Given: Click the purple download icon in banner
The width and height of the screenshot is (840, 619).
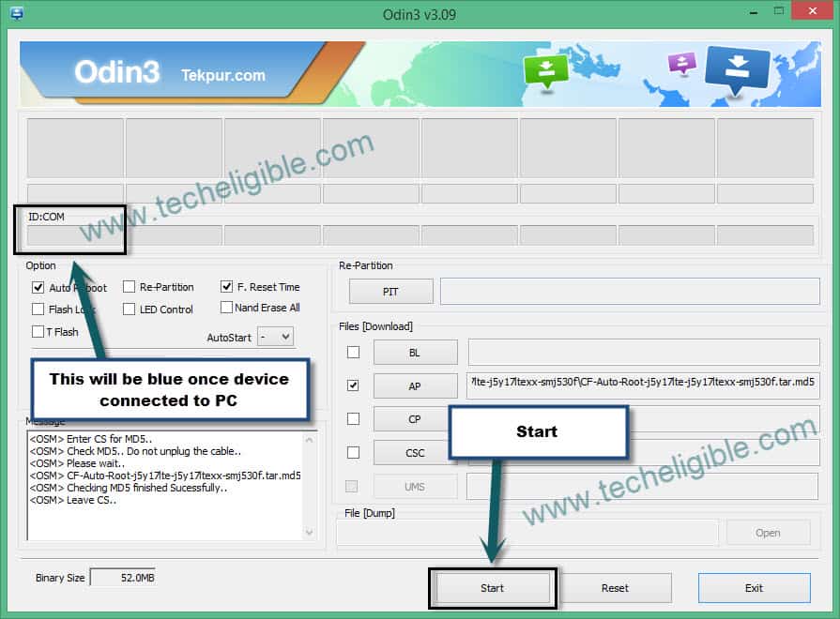Looking at the screenshot, I should 681,63.
